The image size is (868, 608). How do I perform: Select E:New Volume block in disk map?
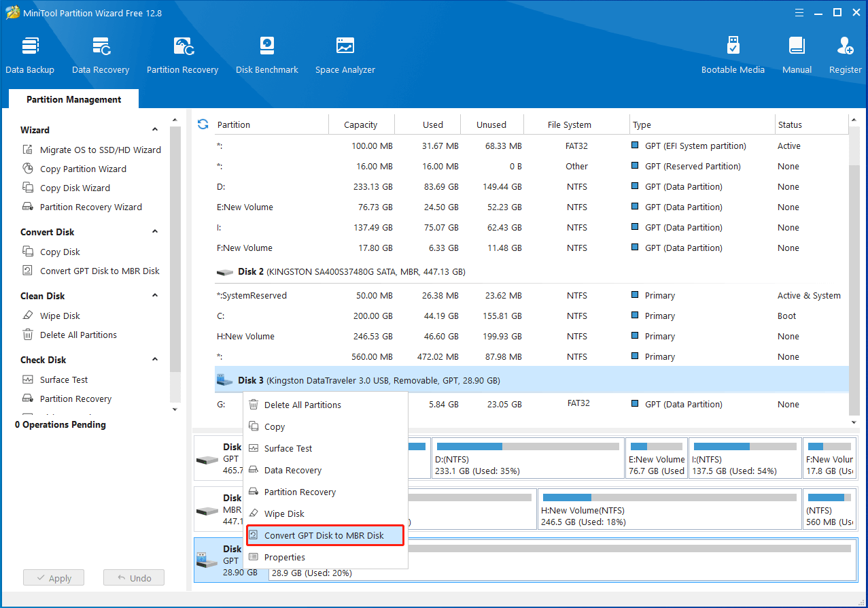[656, 458]
